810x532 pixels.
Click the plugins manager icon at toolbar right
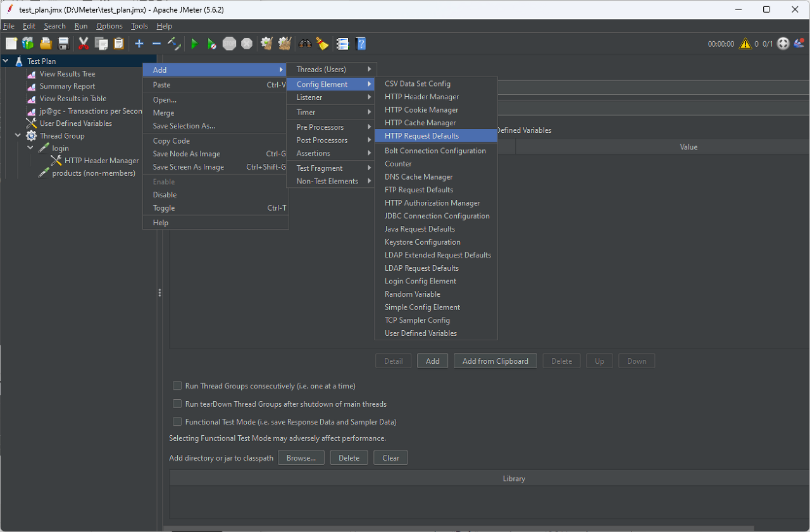800,44
